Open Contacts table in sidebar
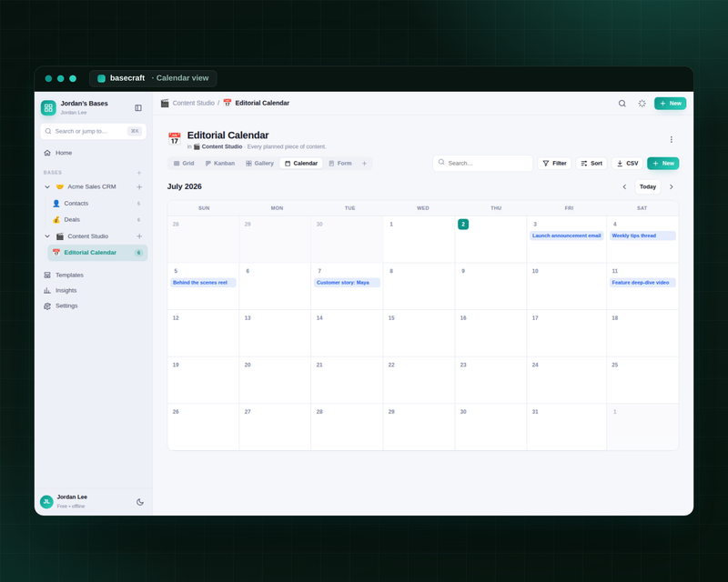The height and width of the screenshot is (582, 728). pos(96,204)
